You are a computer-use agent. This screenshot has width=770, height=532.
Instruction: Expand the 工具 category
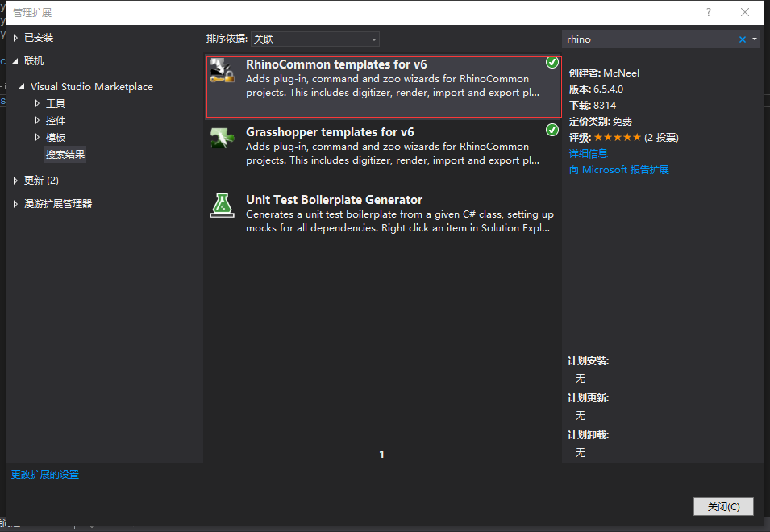[x=37, y=103]
